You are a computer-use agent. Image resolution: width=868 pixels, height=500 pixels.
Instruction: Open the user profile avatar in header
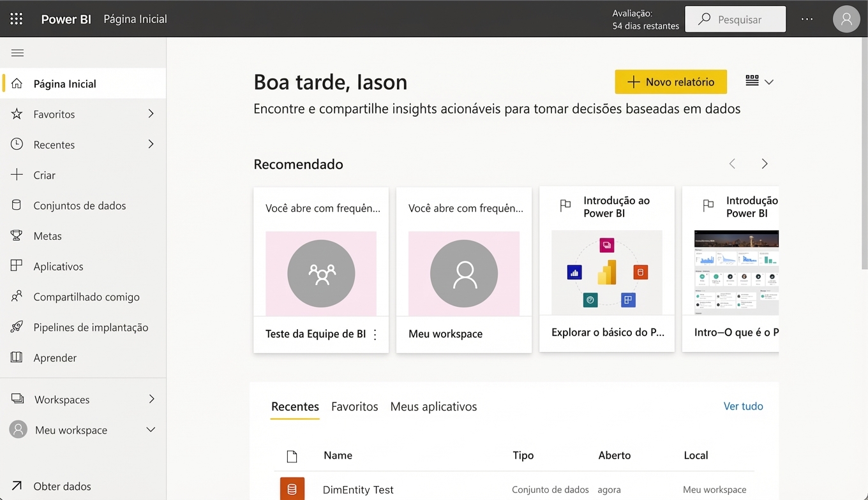[846, 19]
